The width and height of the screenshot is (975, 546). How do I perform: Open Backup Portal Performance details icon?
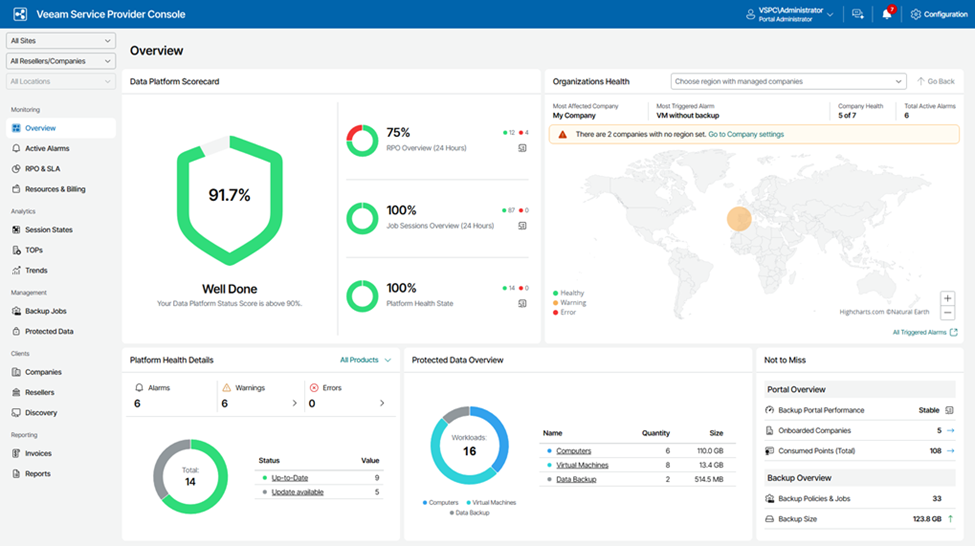pos(949,410)
